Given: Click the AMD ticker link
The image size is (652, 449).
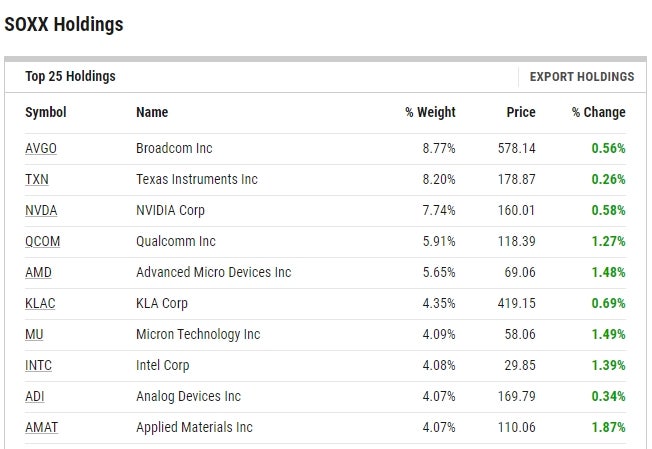Looking at the screenshot, I should [38, 272].
